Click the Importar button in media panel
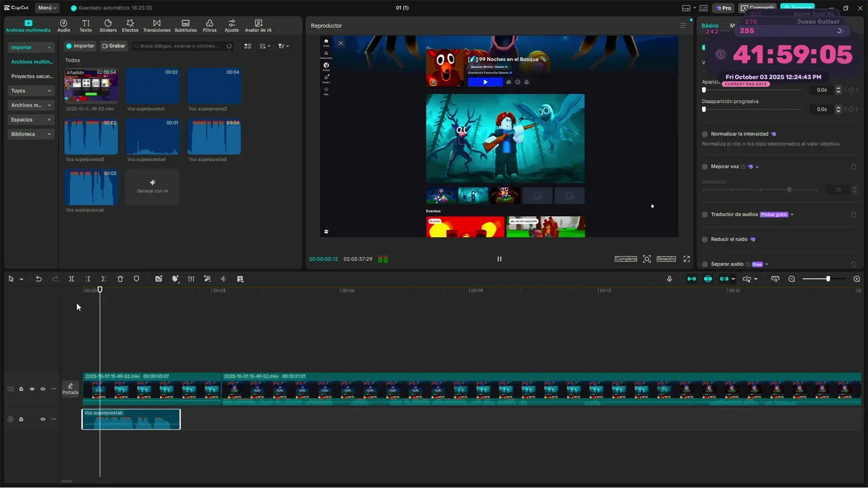Screen dimensions: 868x488 (x=80, y=46)
